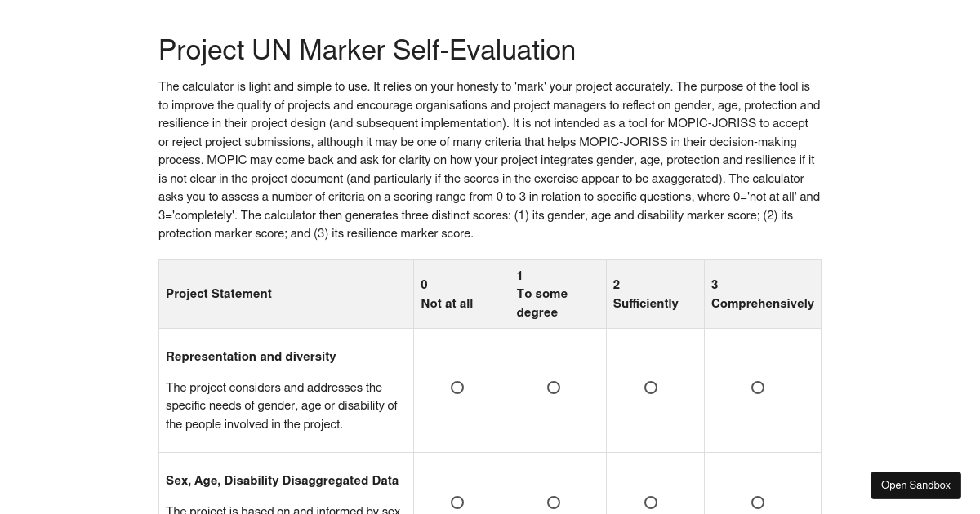Click the Representation and diversity statement description
The width and height of the screenshot is (980, 514).
(x=282, y=405)
